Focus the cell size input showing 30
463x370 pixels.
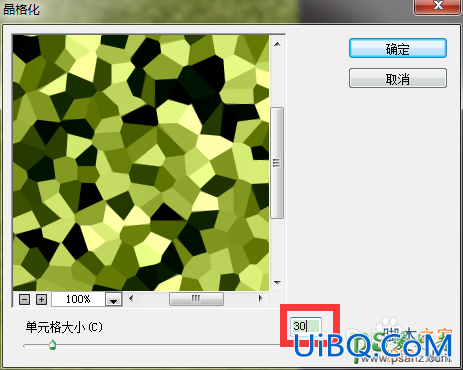(306, 326)
